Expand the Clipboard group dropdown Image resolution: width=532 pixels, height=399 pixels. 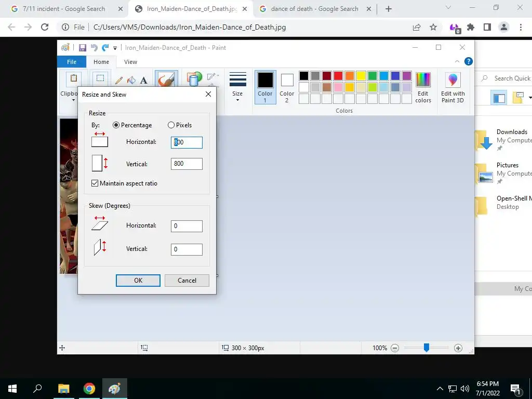click(73, 100)
